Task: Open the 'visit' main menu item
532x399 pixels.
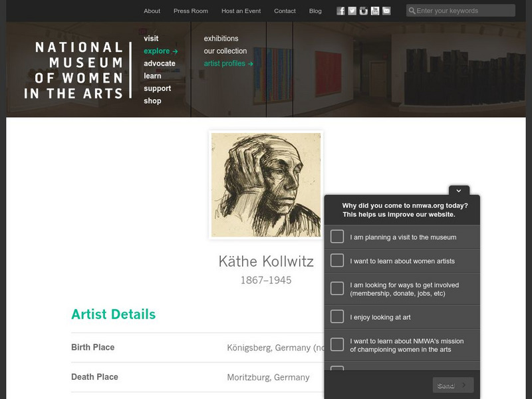Action: [x=151, y=39]
